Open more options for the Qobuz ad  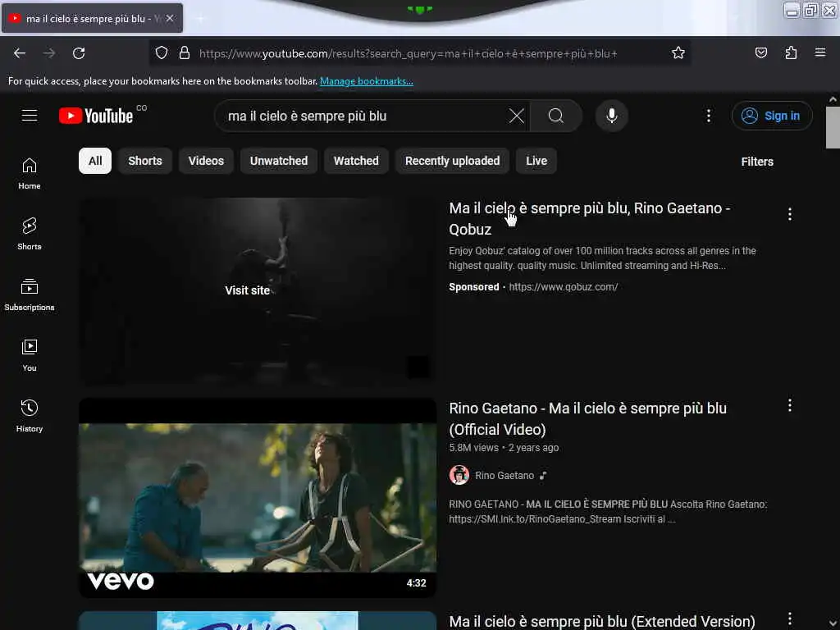[x=790, y=214]
